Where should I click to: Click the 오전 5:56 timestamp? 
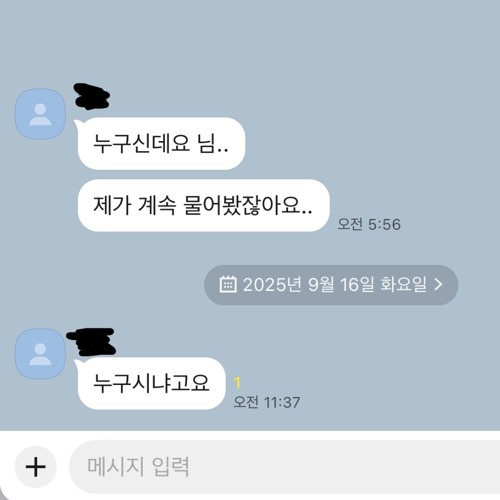pos(369,224)
